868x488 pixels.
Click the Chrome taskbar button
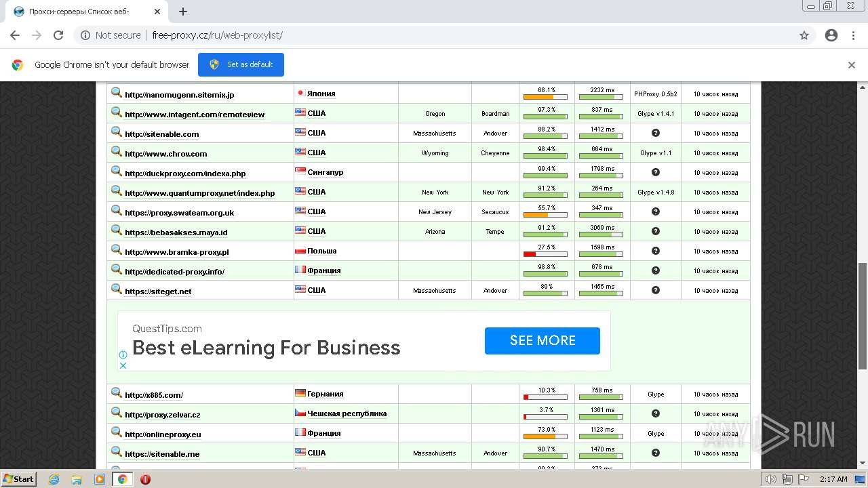[122, 479]
